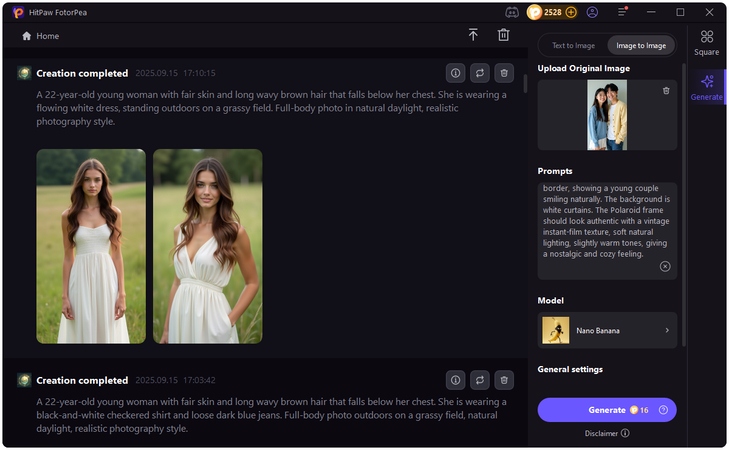
Task: Clear the prompt text with the X icon
Action: click(665, 266)
